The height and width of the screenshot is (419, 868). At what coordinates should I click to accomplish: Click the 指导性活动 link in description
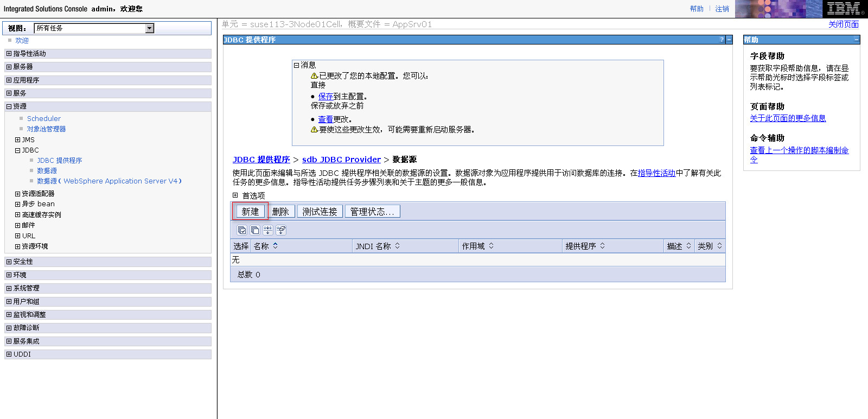pos(656,173)
